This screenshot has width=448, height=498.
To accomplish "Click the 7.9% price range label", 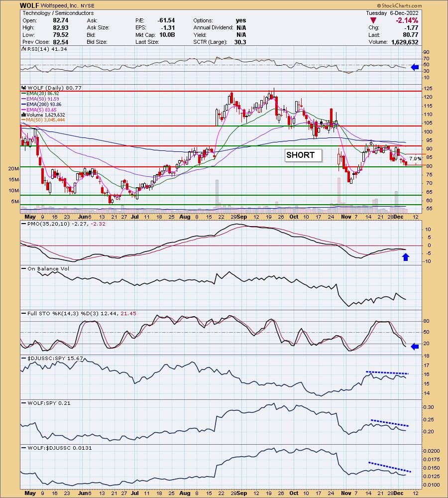I will coord(415,158).
